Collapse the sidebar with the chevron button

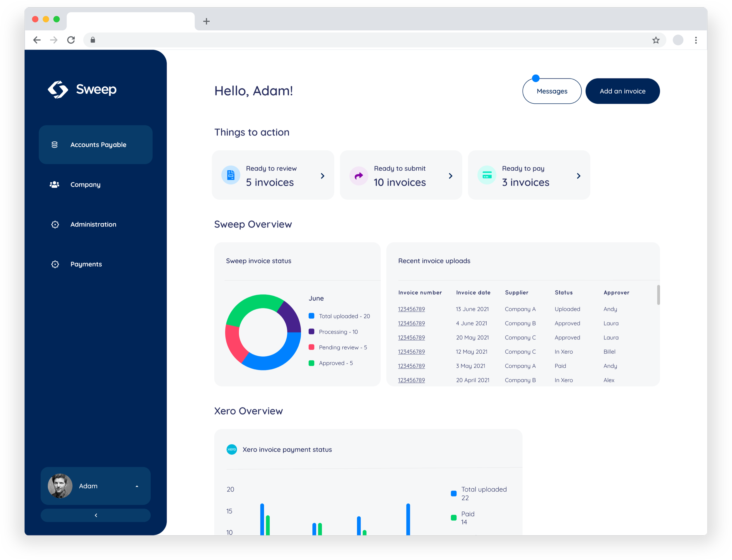pos(96,515)
